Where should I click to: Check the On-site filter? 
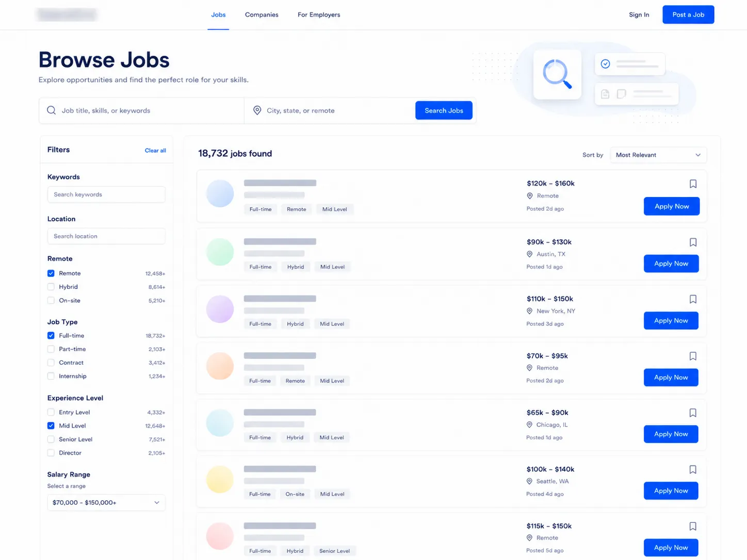coord(51,300)
